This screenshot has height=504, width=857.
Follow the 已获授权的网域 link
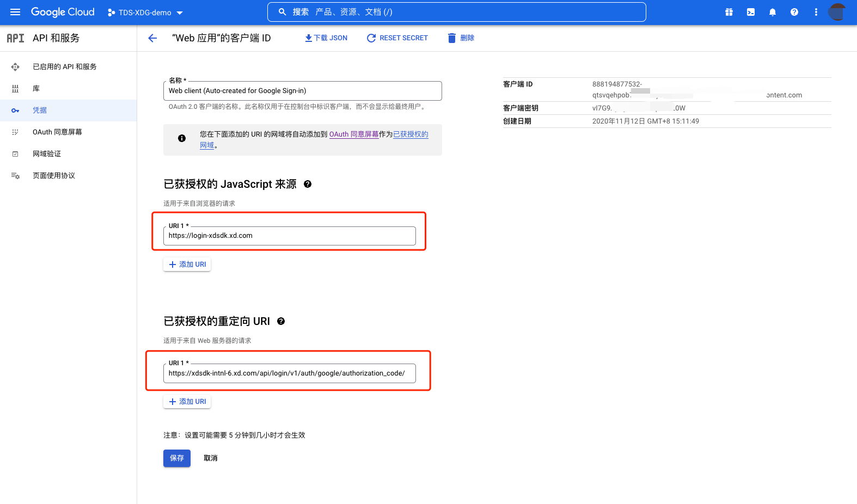click(x=411, y=134)
